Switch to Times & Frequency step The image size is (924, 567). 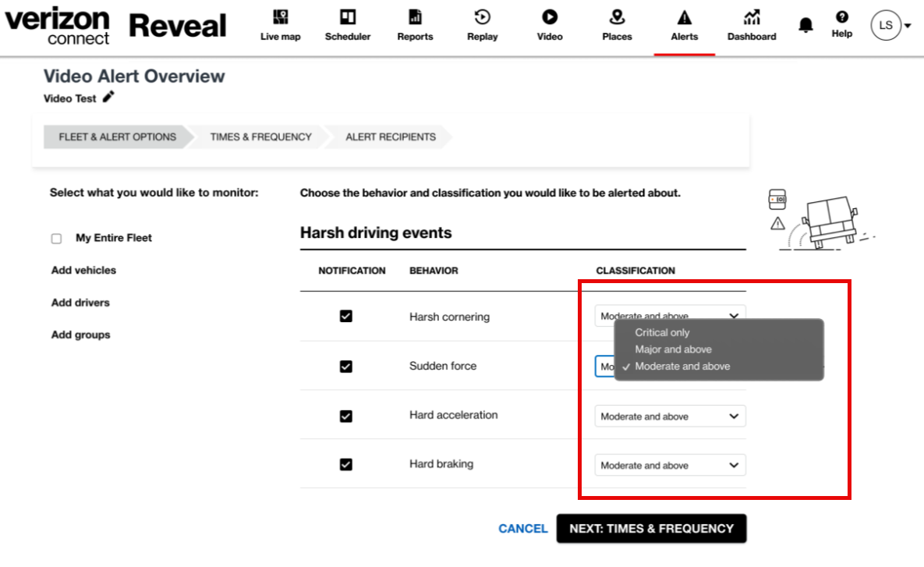[260, 136]
